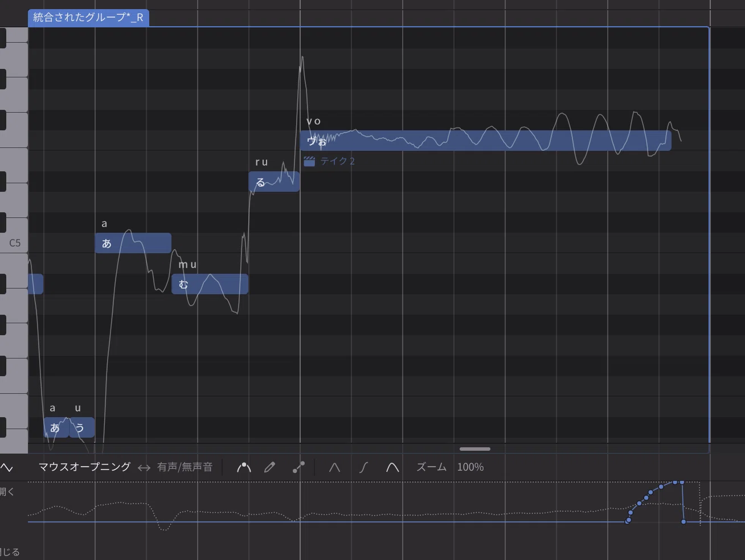745x560 pixels.
Task: Select the partial note at left edge
Action: 35,284
